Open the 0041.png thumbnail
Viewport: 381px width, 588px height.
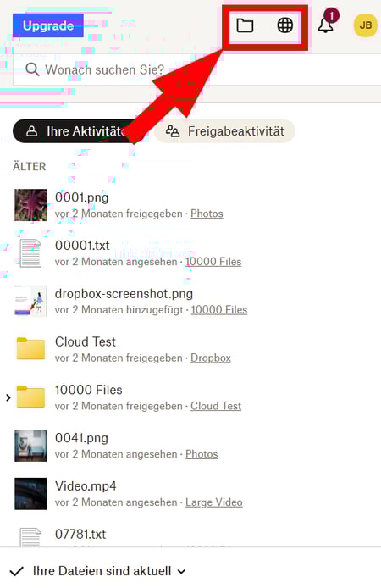(x=30, y=446)
